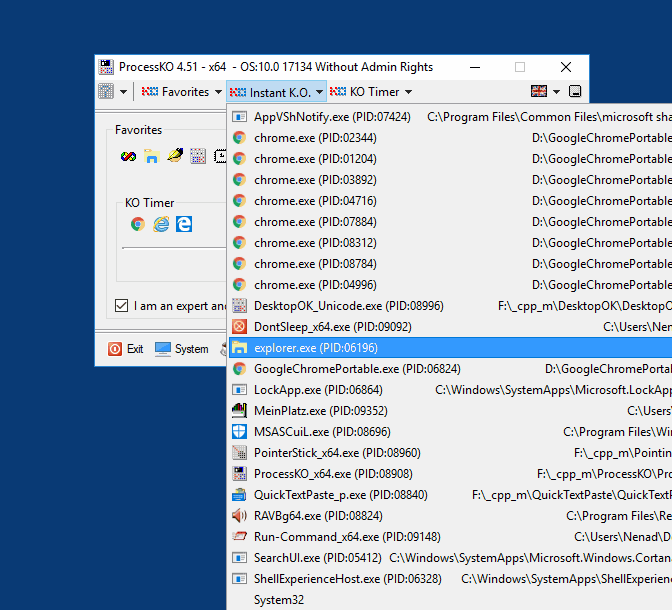Click the ProcessKO_x64 icon in list
This screenshot has height=610, width=672.
point(239,474)
